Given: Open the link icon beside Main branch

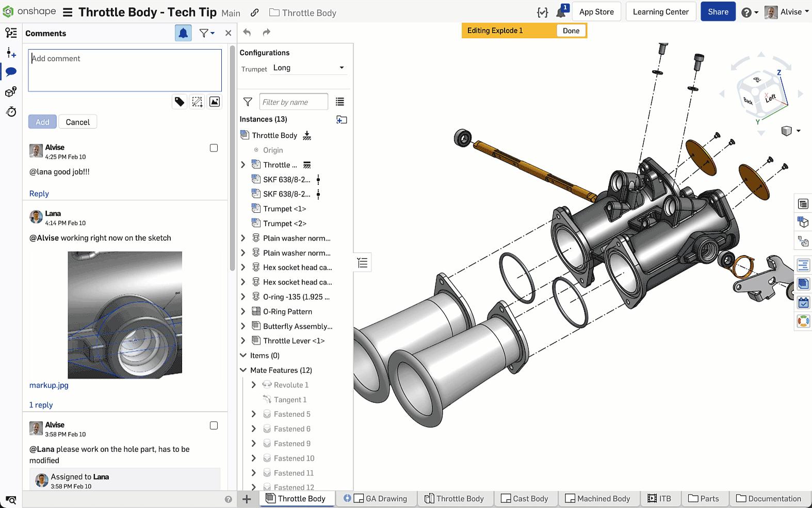Looking at the screenshot, I should [254, 13].
